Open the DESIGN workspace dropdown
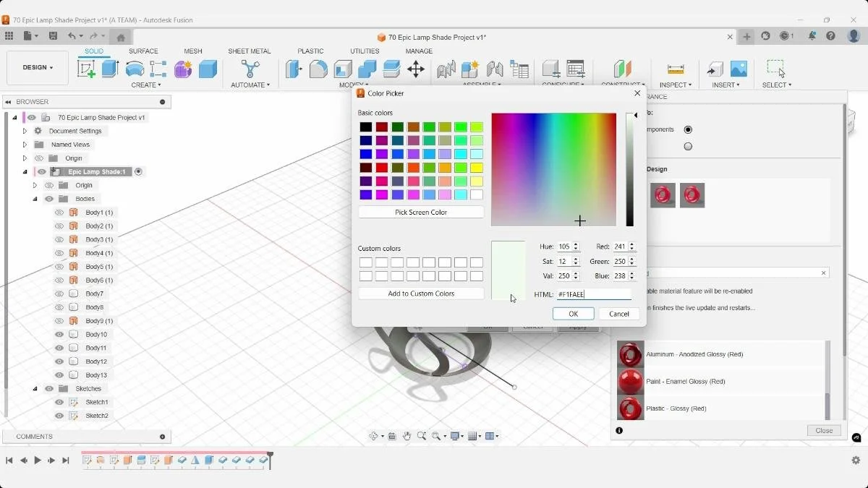This screenshot has height=488, width=868. point(38,67)
